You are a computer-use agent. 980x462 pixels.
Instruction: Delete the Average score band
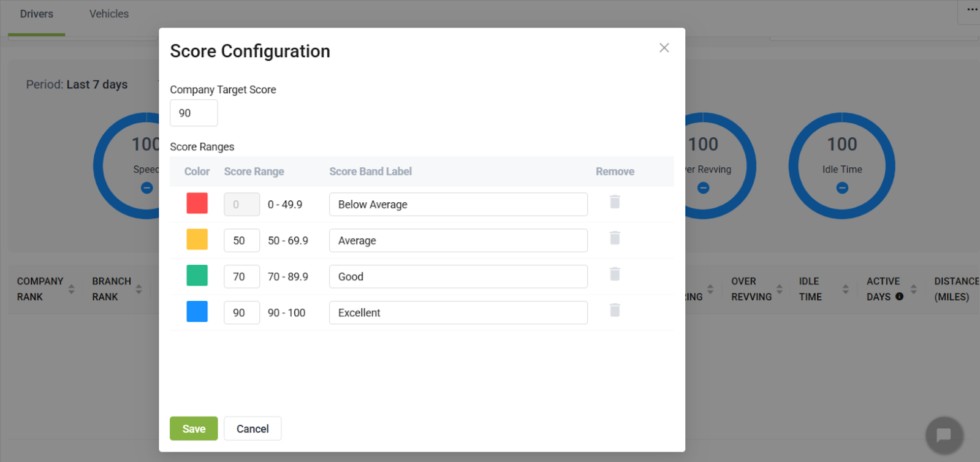coord(615,238)
